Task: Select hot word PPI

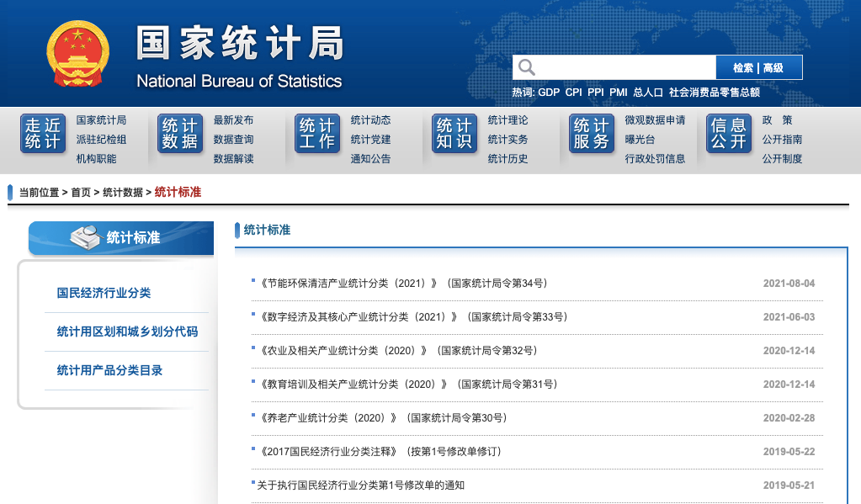Action: click(596, 93)
